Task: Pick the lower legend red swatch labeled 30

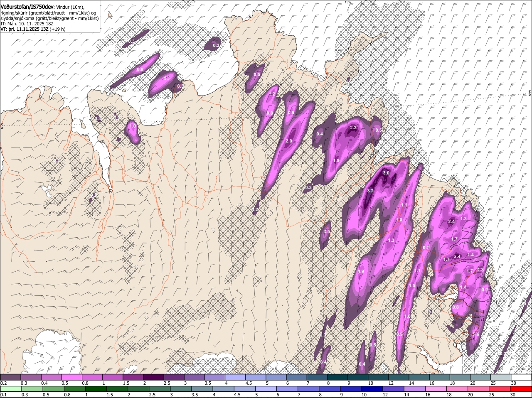Action: (521, 389)
